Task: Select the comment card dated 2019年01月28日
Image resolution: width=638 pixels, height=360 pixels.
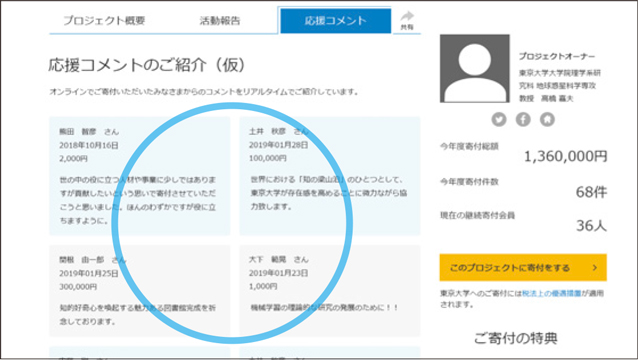Action: click(330, 176)
